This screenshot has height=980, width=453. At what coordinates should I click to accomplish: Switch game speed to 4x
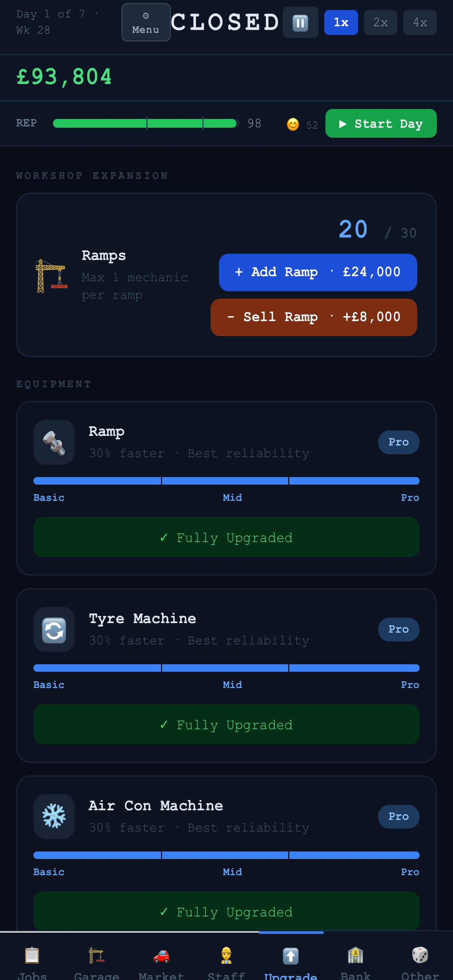(420, 23)
